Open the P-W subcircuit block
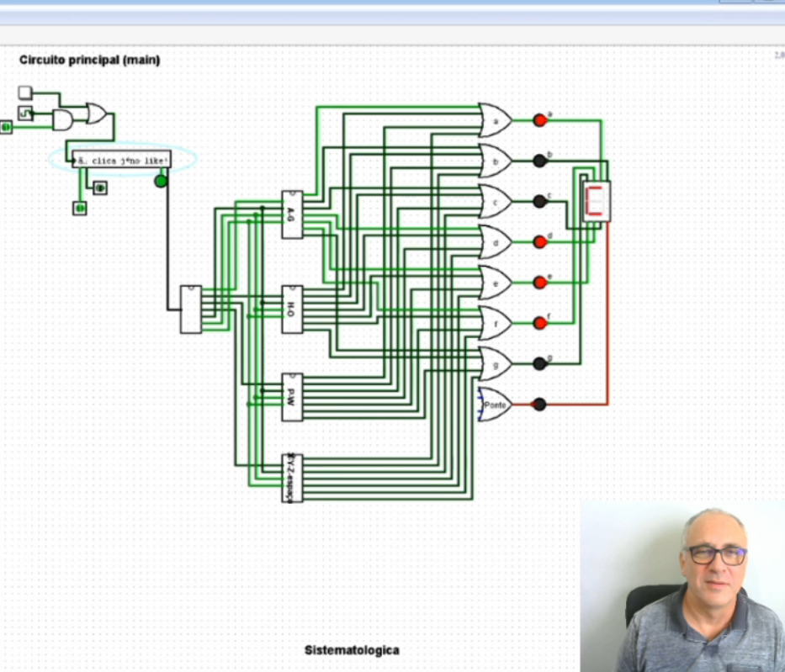Viewport: 785px width, 672px height. (x=290, y=391)
